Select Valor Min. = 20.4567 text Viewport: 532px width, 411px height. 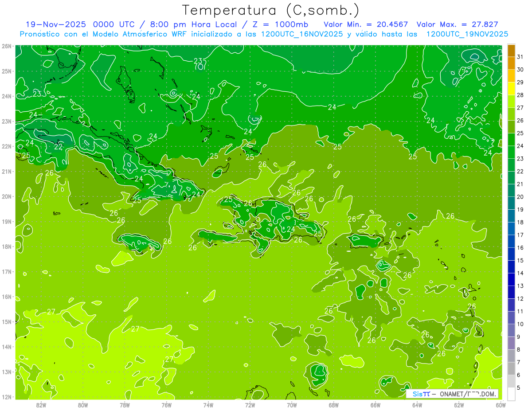tap(365, 24)
